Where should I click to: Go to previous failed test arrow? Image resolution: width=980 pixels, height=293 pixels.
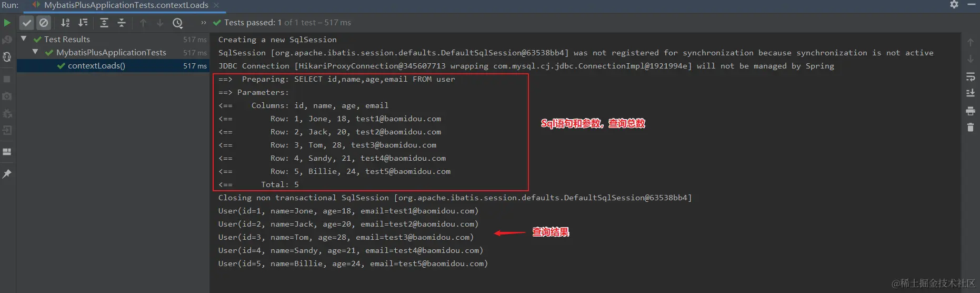[x=143, y=23]
